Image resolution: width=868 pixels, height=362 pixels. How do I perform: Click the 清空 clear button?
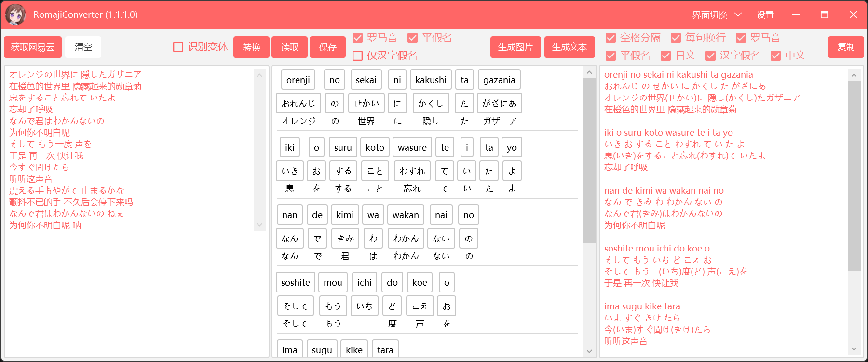click(83, 47)
